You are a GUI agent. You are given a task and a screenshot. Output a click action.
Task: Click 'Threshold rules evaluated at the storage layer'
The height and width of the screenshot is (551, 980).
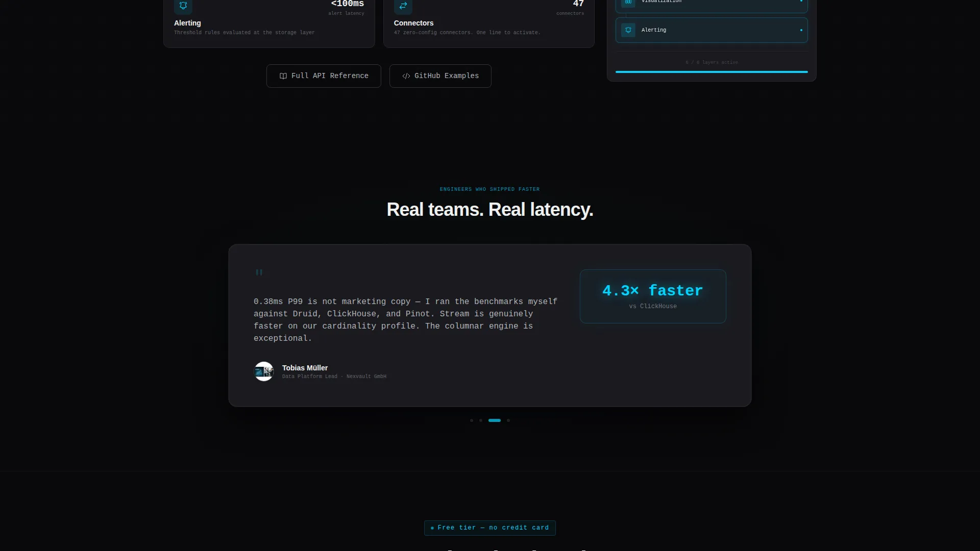coord(244,33)
